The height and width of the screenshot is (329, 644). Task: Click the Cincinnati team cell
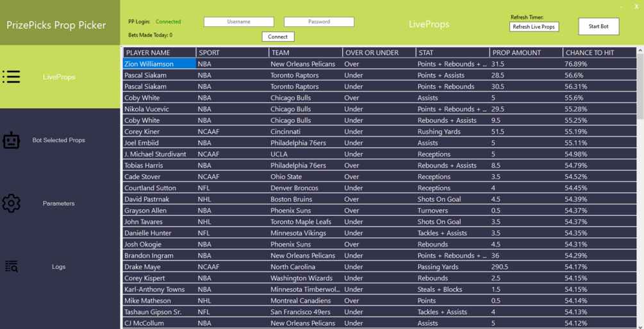[x=306, y=132]
